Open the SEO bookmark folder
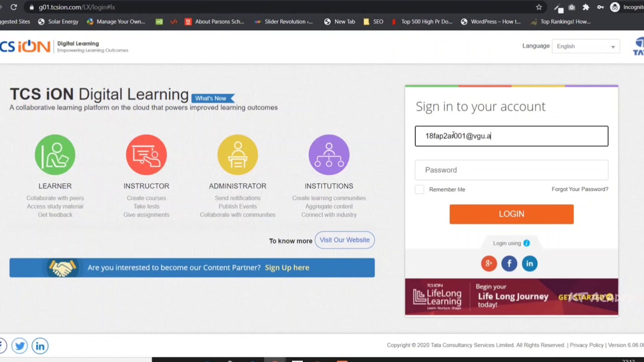 373,22
